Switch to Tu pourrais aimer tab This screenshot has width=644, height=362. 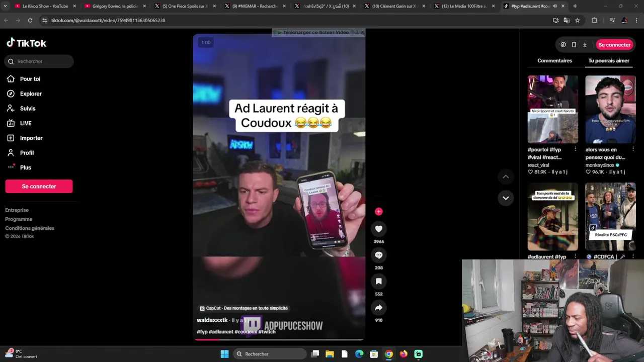pos(609,61)
